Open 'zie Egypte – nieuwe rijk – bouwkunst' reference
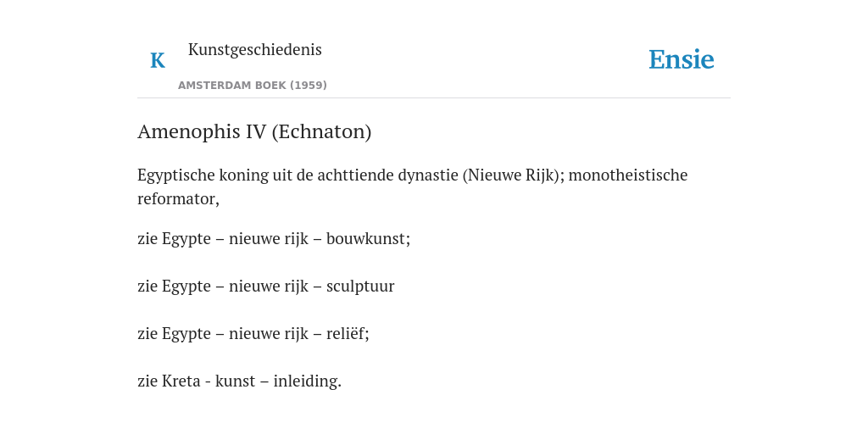The image size is (868, 434). [x=274, y=238]
